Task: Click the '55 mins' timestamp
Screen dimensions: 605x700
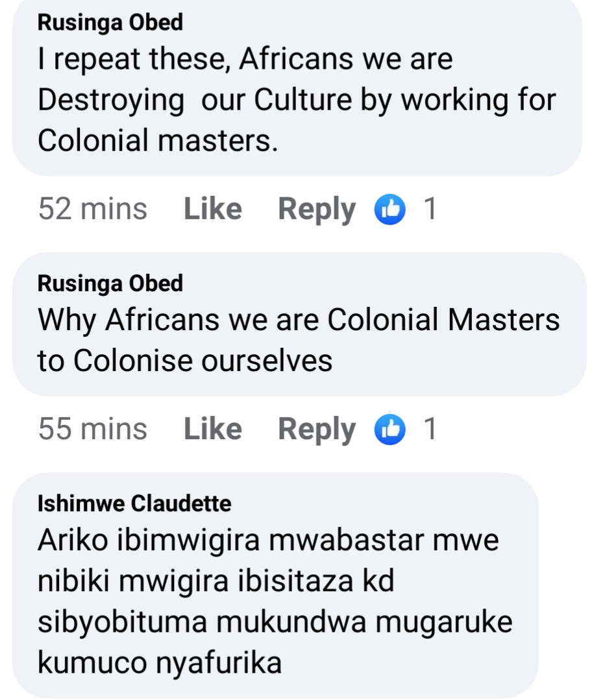Action: (x=93, y=429)
